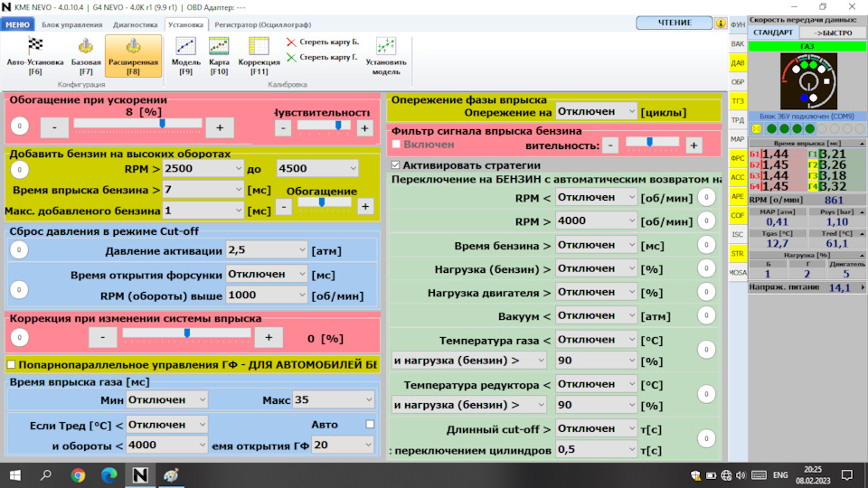Switch to Диагностика tab
This screenshot has width=868, height=488.
(x=135, y=24)
